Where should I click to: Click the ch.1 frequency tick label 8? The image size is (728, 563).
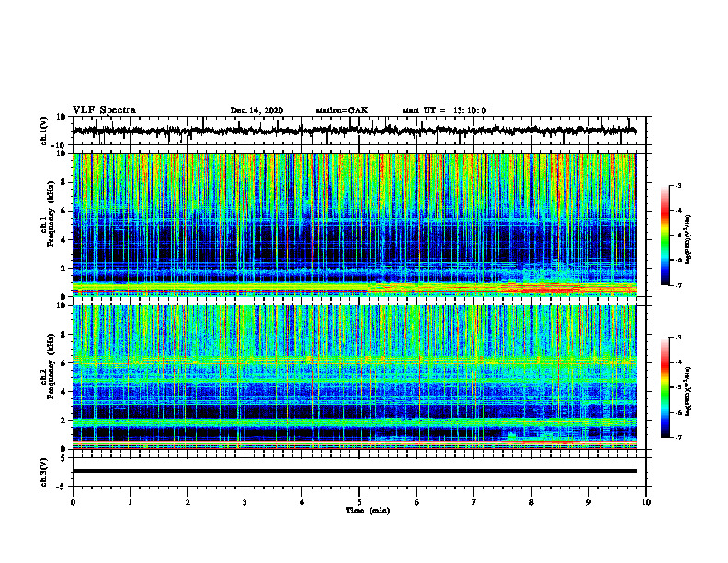(x=63, y=182)
